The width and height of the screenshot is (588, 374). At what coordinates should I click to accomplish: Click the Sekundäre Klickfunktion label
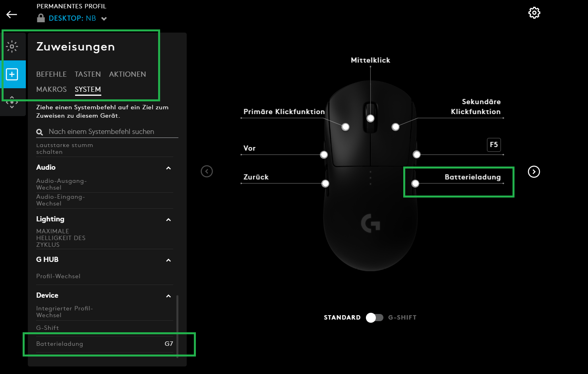476,107
